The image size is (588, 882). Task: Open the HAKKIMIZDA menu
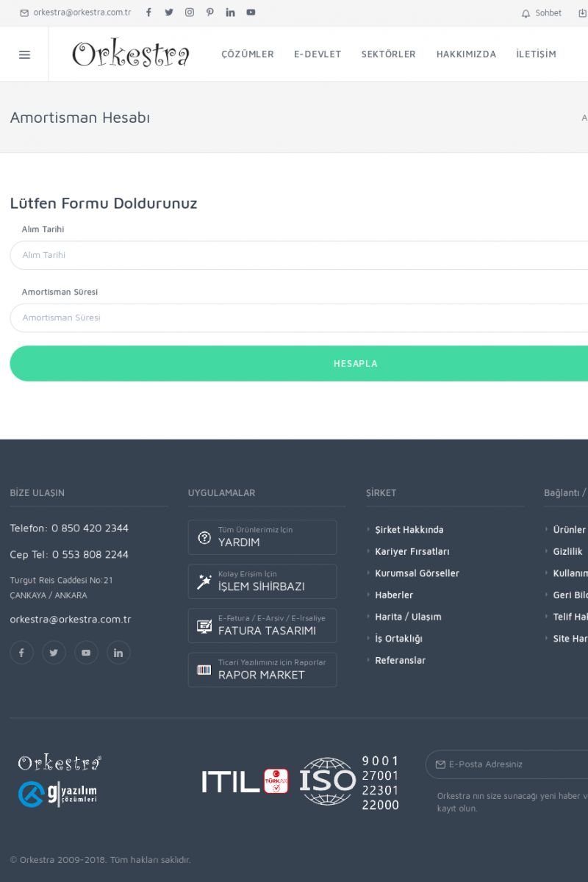(x=466, y=54)
